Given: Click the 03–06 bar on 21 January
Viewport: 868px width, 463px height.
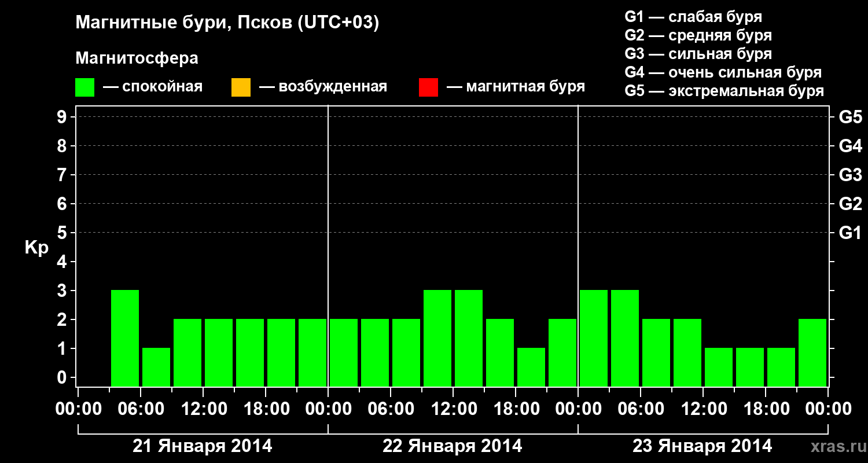Looking at the screenshot, I should [x=125, y=338].
